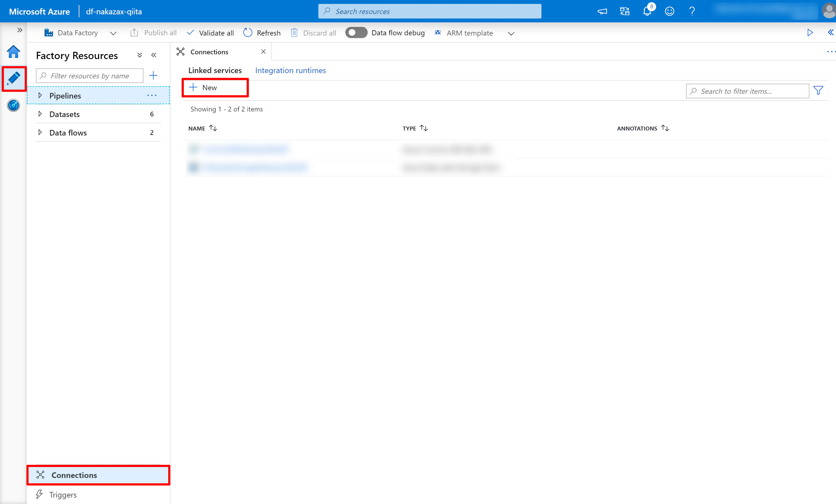Click Validate all

point(210,33)
